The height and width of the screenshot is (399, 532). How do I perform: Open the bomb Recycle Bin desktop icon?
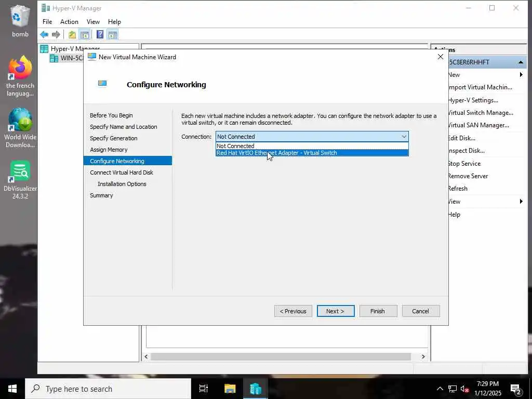coord(20,21)
